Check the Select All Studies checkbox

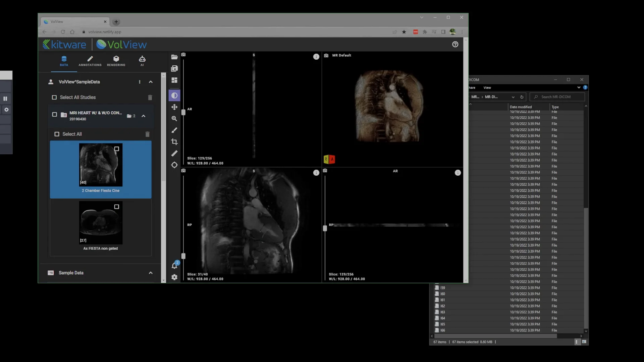pyautogui.click(x=54, y=98)
